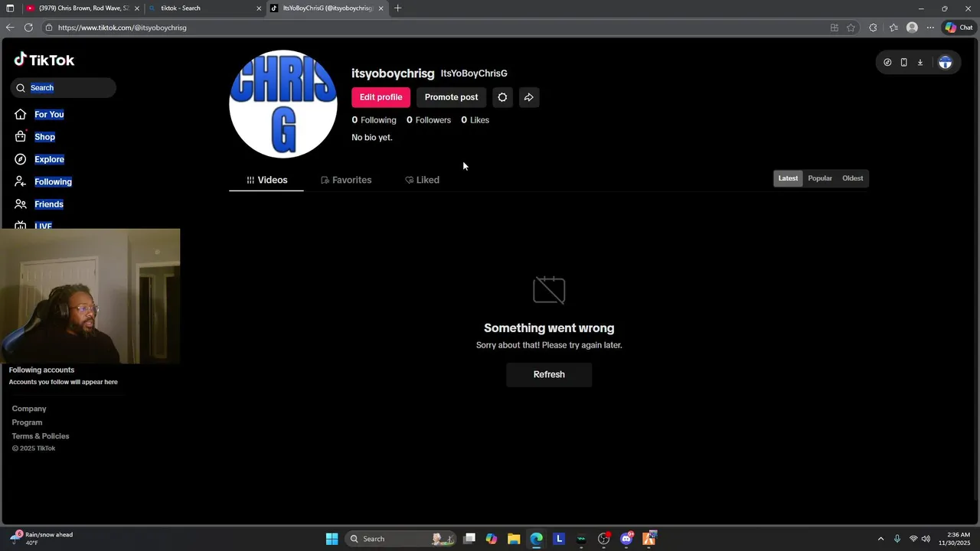Screen dimensions: 980x551
Task: Close the ItsYoBoyChrisG TikTok tab
Action: click(381, 8)
